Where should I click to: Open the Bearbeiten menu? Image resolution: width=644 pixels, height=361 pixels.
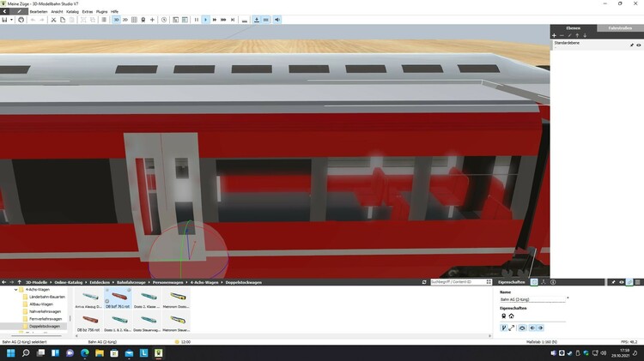tap(39, 11)
